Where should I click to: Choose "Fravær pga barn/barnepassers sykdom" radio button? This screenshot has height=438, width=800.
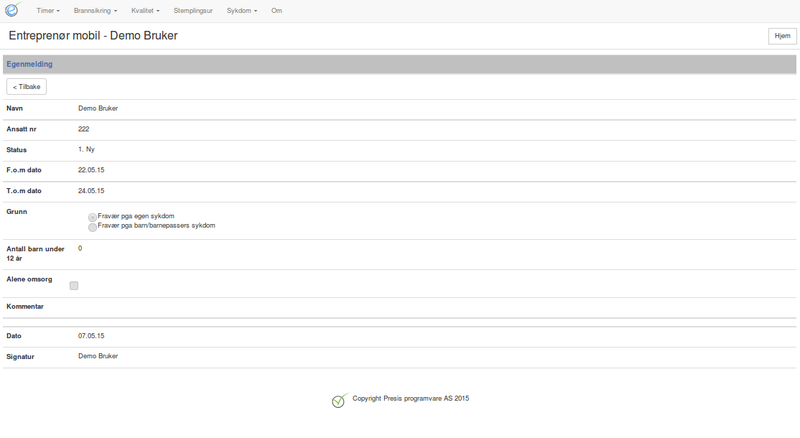93,227
